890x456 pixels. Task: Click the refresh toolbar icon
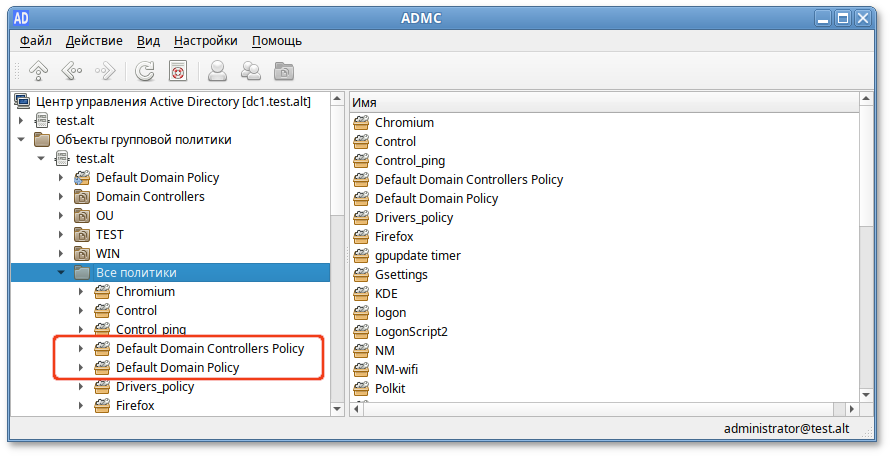click(x=145, y=71)
